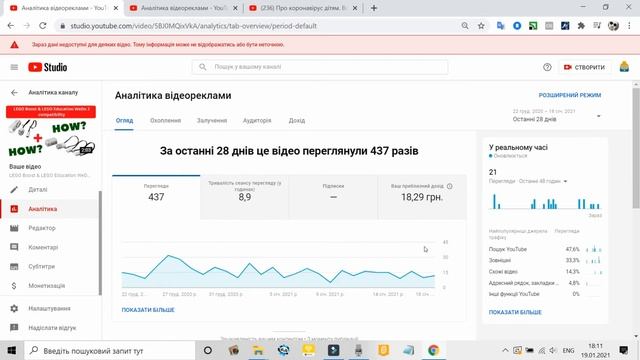The height and width of the screenshot is (360, 640).
Task: Click the volume icon in system tray
Action: [x=553, y=350]
